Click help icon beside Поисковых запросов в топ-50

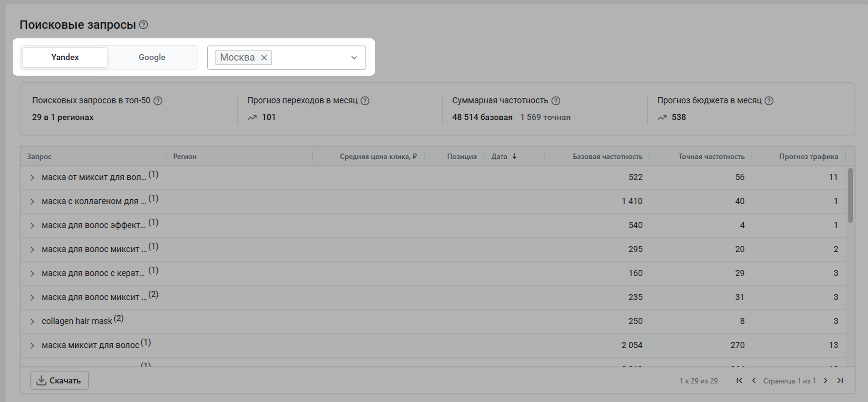click(158, 101)
